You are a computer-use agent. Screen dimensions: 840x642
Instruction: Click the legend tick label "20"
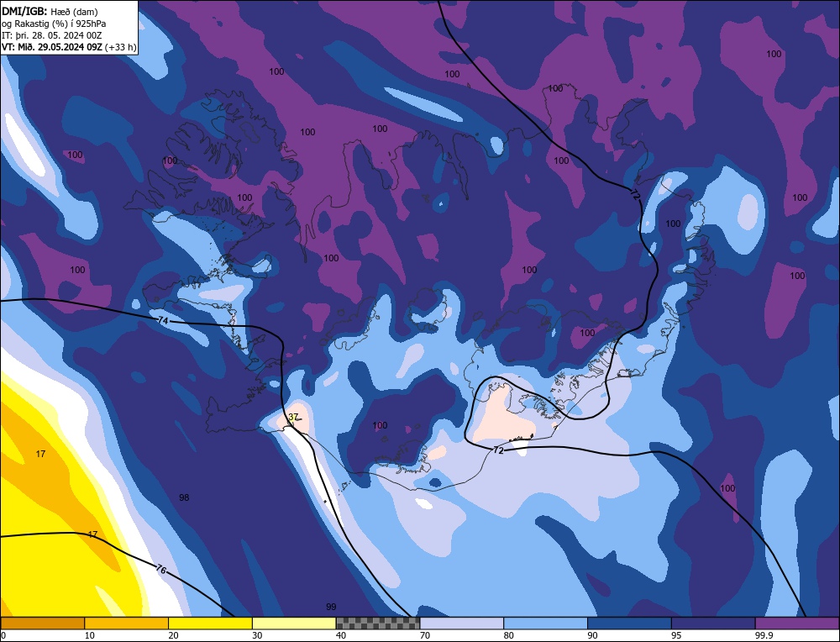pos(174,635)
